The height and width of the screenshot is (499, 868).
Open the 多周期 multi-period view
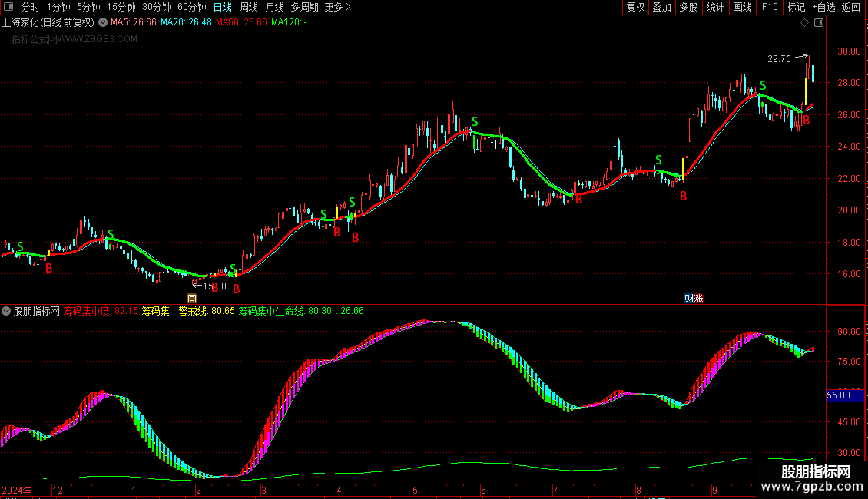pyautogui.click(x=304, y=7)
